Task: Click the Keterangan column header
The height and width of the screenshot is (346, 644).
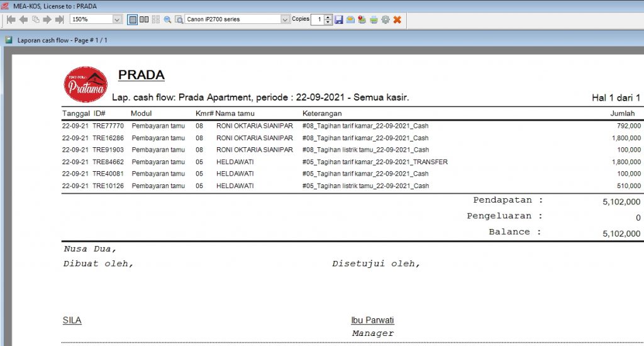Action: click(322, 113)
